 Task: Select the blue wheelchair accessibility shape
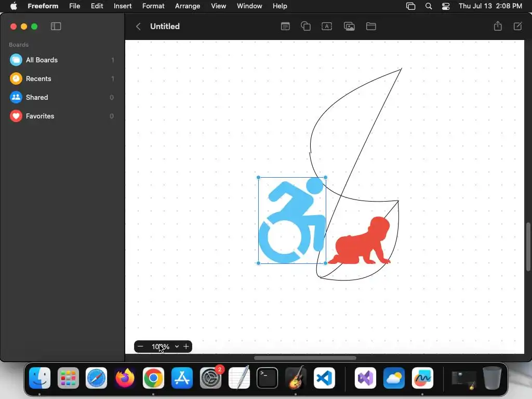click(292, 220)
